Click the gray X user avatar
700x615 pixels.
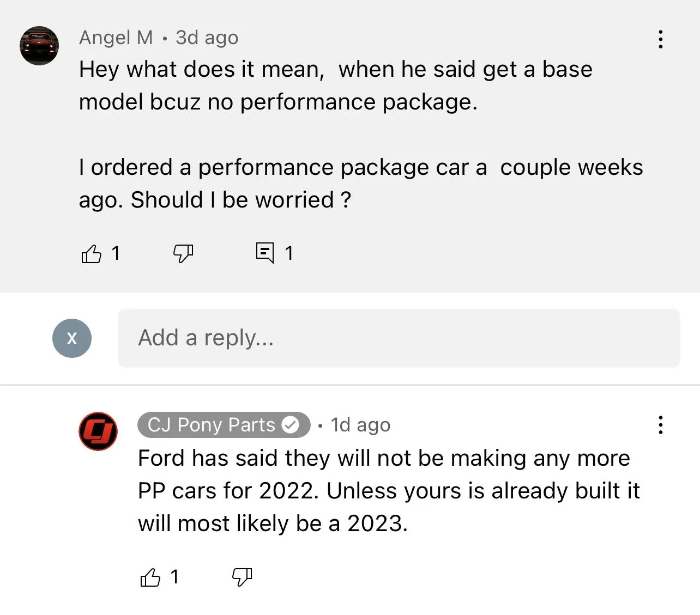click(72, 338)
